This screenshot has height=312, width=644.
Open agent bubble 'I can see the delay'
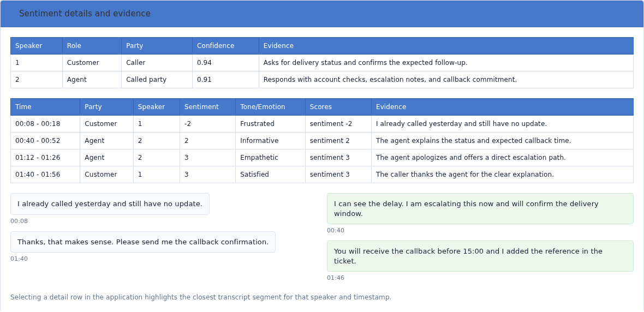coord(480,208)
